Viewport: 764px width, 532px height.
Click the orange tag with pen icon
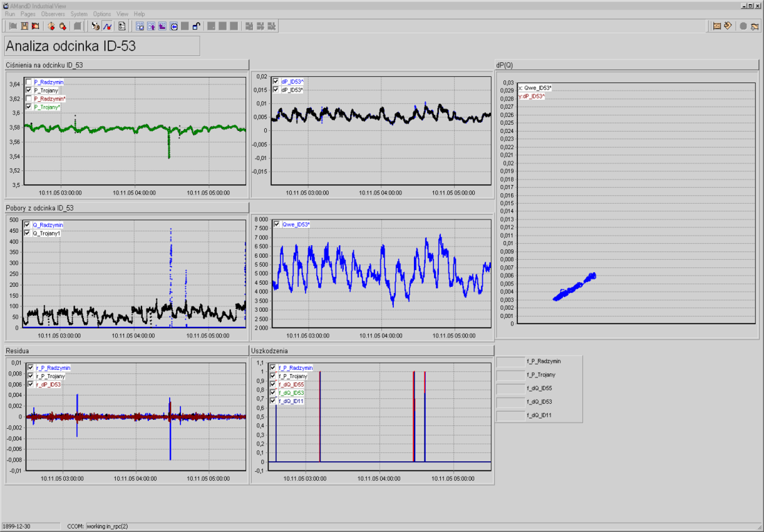[x=728, y=26]
